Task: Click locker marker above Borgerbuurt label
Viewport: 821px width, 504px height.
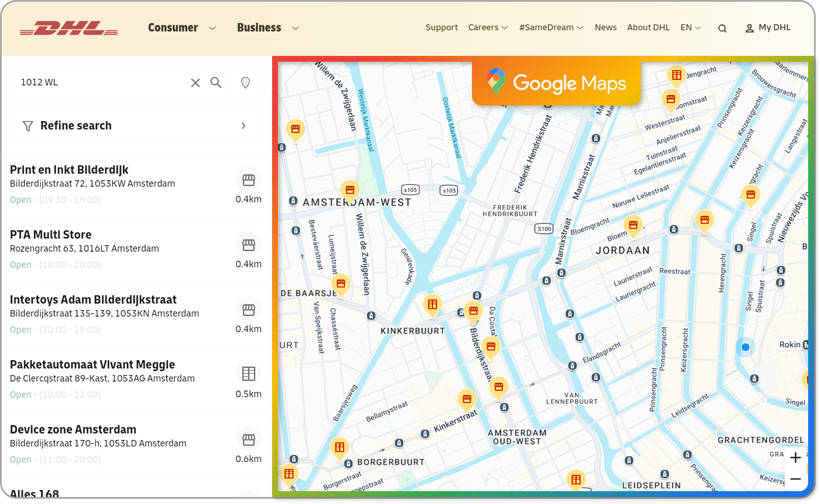Action: click(340, 449)
